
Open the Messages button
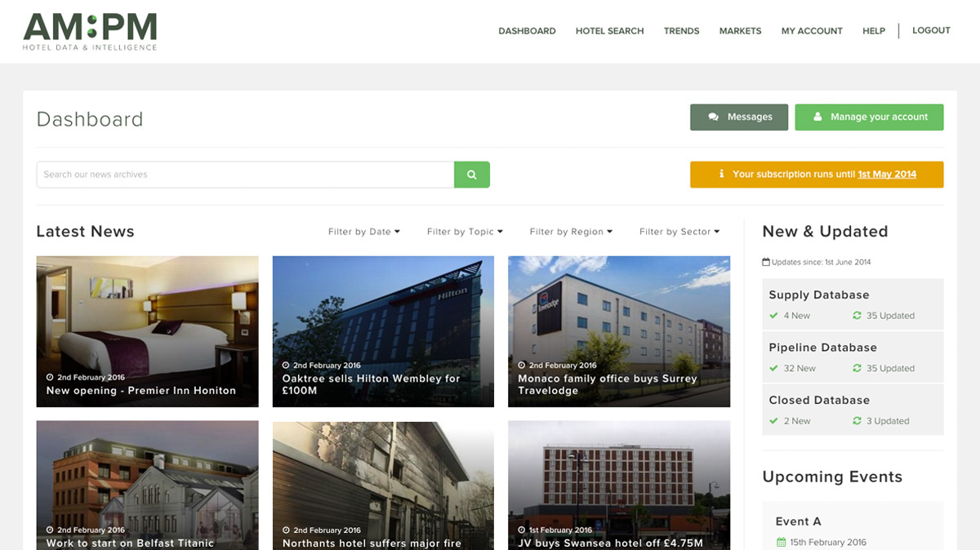tap(739, 117)
